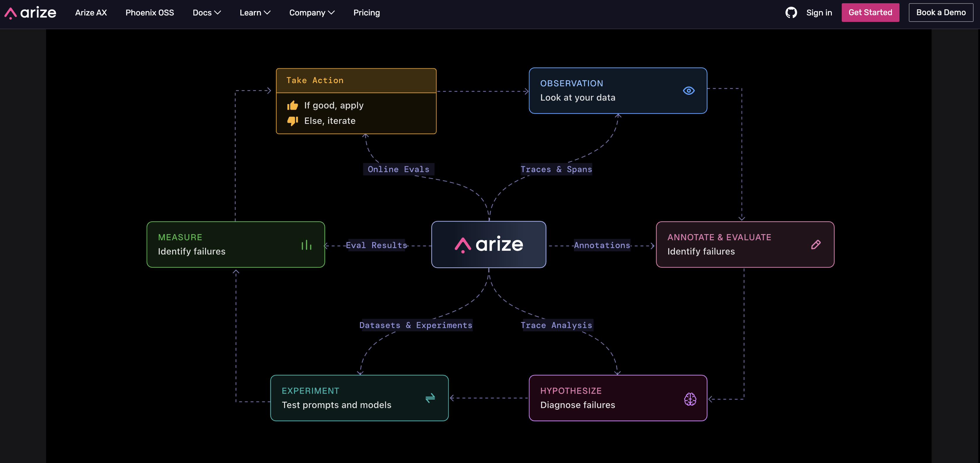
Task: Click the central Arize logo card
Action: [x=489, y=245]
